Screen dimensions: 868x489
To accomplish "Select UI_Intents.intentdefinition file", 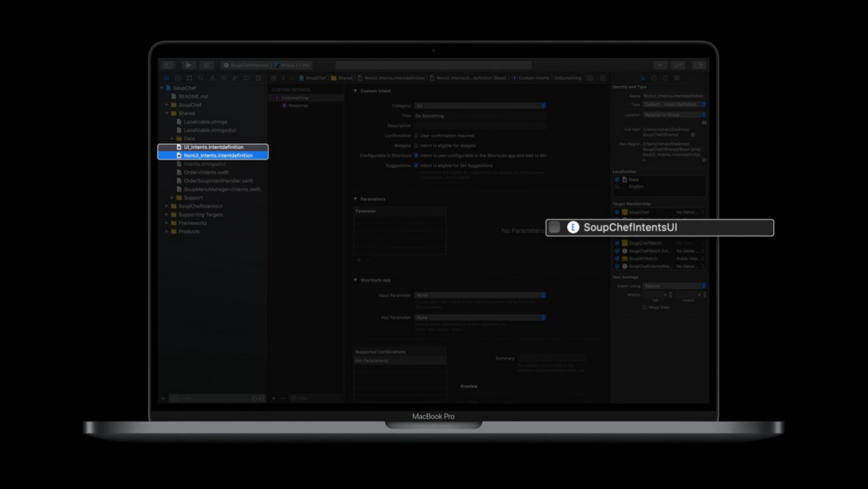I will (213, 147).
